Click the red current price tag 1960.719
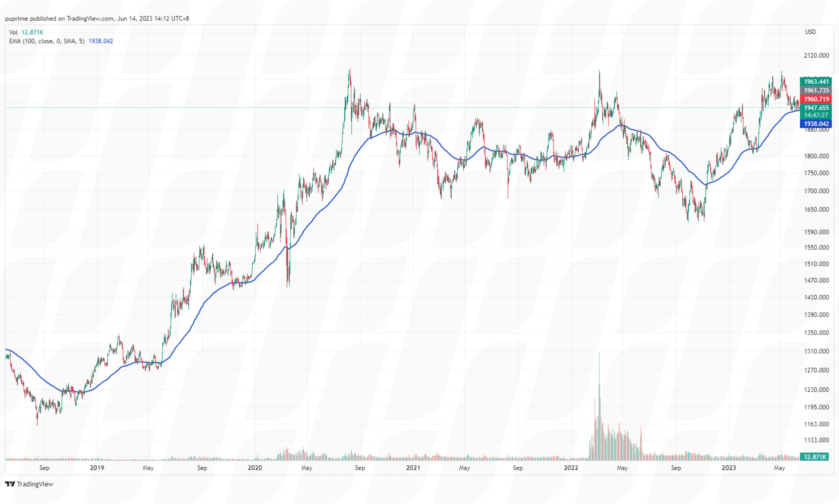Viewport: 839px width, 504px height. (815, 99)
